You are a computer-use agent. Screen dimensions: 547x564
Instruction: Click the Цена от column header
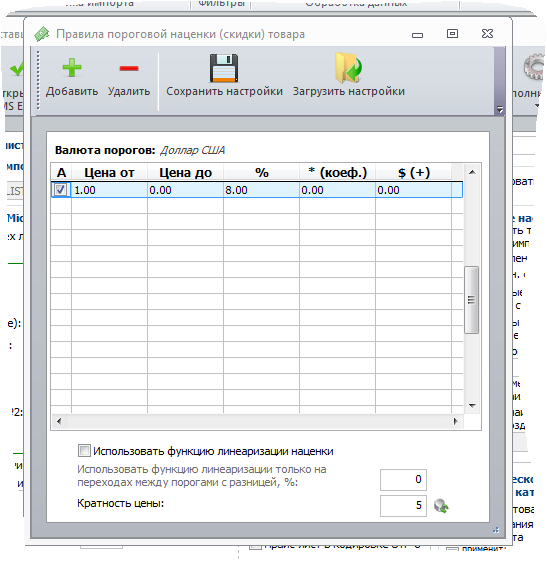(x=109, y=172)
